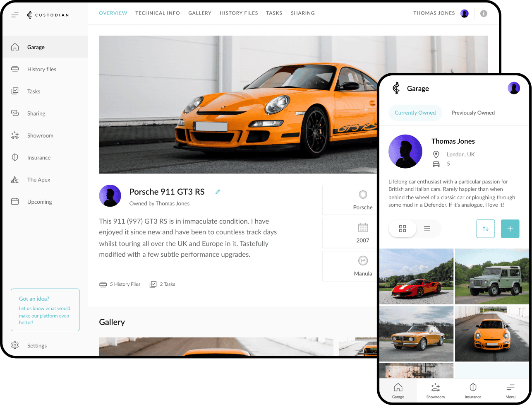Click Owned by Thomas Jones text
This screenshot has width=532, height=405.
tap(159, 203)
